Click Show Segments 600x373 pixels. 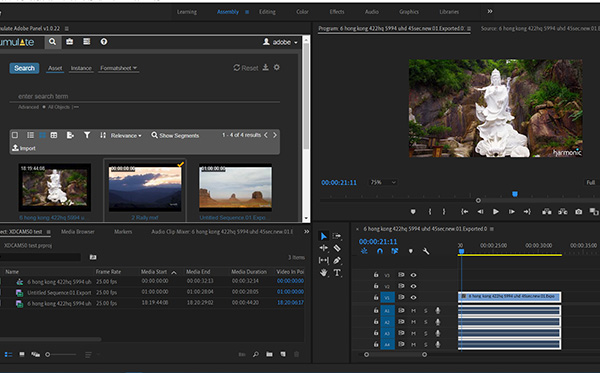[175, 135]
